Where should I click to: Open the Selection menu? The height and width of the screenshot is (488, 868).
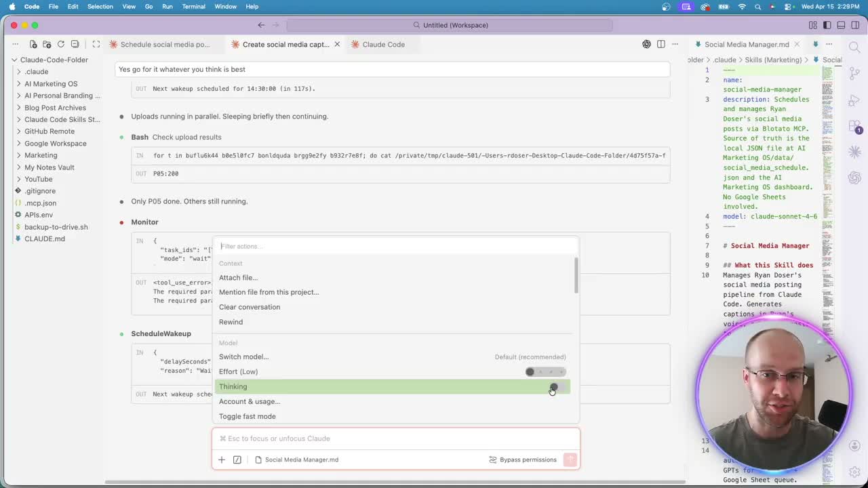tap(100, 6)
